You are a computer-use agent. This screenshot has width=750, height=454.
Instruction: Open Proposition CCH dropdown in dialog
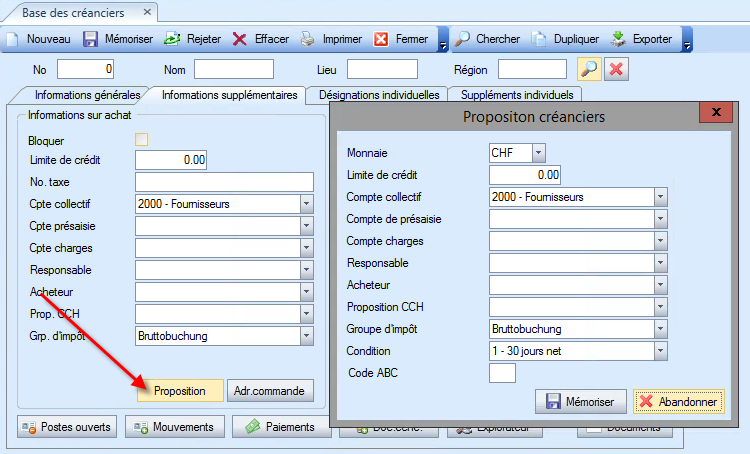click(660, 307)
